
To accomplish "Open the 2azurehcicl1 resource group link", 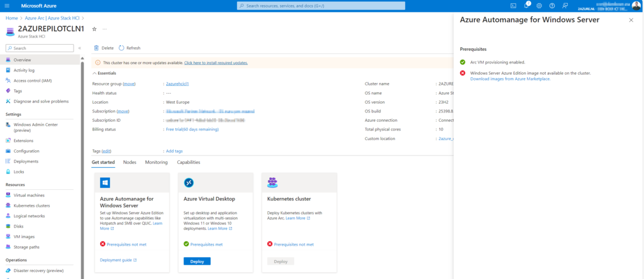I will click(x=177, y=84).
